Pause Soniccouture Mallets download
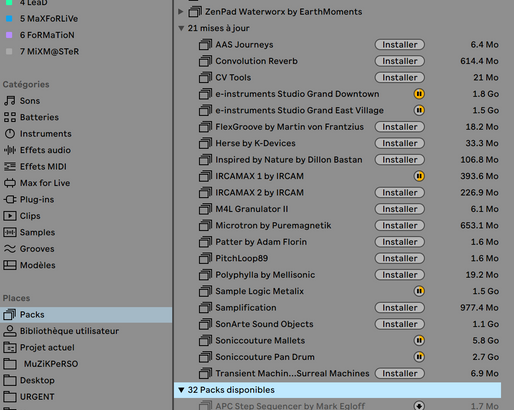 coord(419,340)
